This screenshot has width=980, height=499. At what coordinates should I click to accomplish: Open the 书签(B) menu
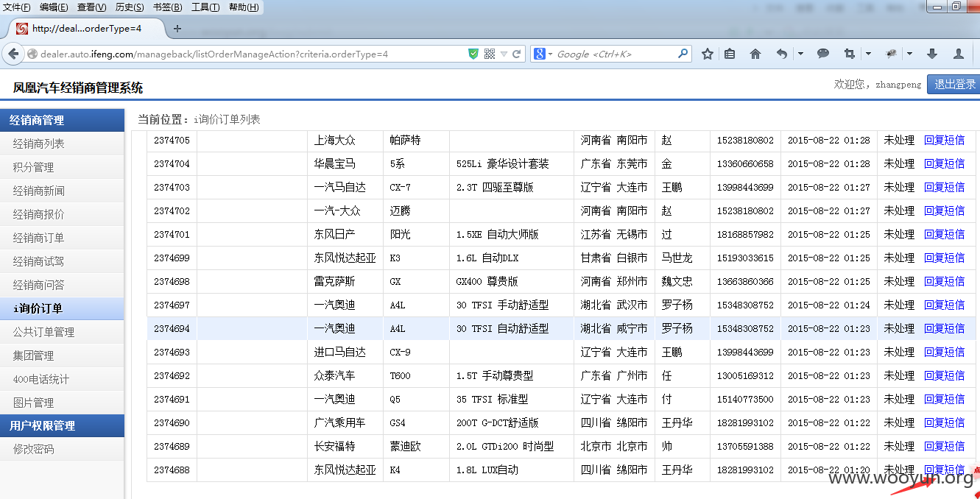pyautogui.click(x=168, y=7)
